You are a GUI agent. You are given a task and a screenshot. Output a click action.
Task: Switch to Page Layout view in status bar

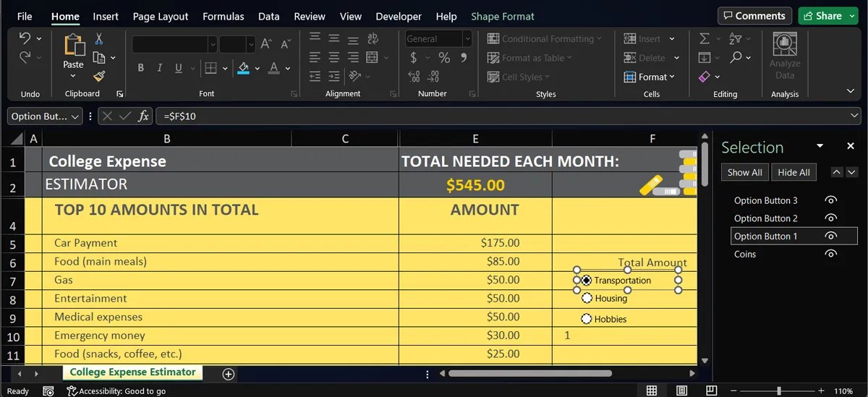coord(681,390)
